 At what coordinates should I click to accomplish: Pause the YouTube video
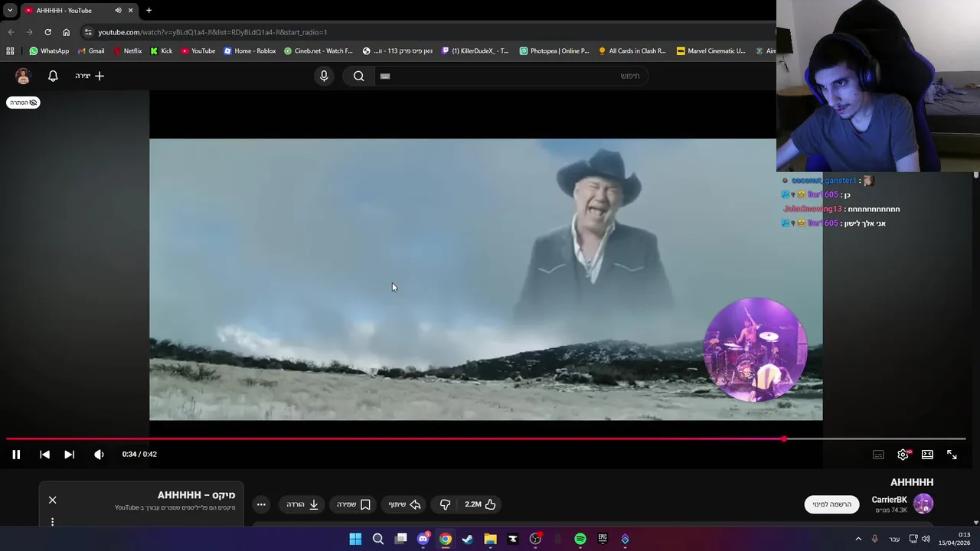[16, 455]
